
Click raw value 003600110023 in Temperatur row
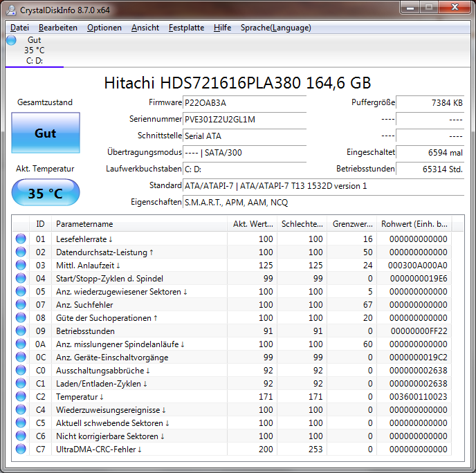419,397
